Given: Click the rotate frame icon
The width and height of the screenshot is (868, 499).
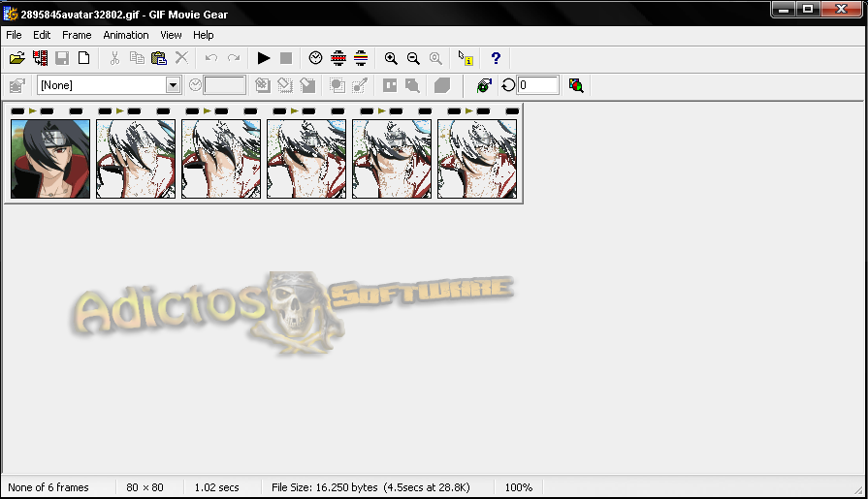Looking at the screenshot, I should [x=285, y=85].
